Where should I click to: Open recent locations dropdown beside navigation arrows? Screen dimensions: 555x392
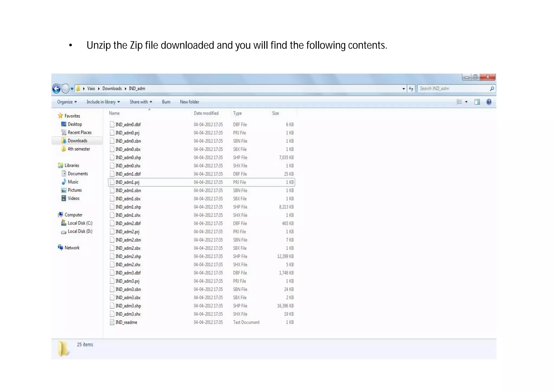pos(72,89)
